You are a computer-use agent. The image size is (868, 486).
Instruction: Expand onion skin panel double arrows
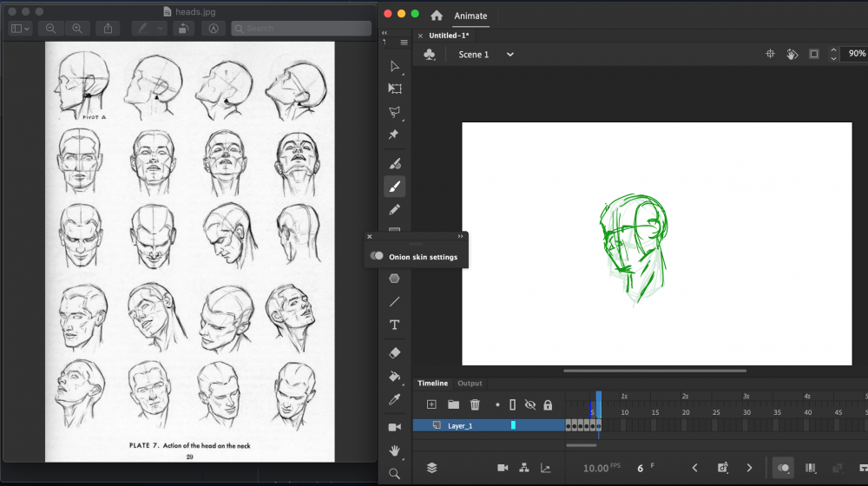coord(461,236)
